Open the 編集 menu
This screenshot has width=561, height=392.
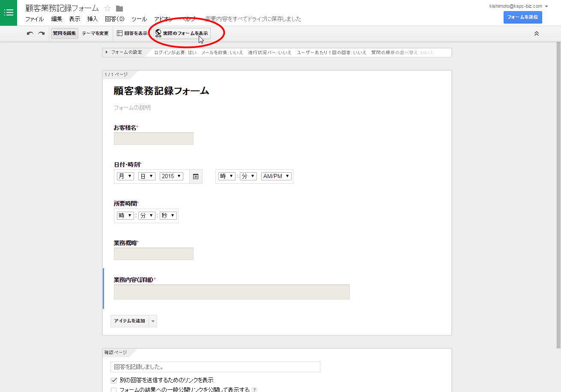[x=57, y=19]
